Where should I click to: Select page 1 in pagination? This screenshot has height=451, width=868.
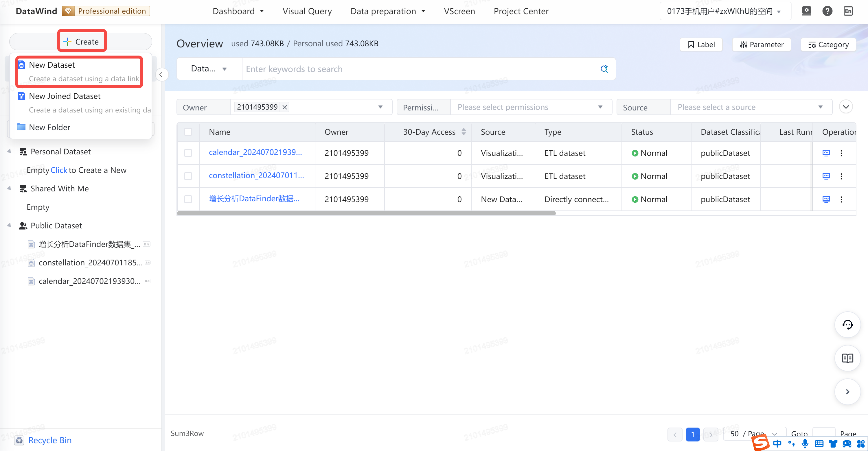693,434
